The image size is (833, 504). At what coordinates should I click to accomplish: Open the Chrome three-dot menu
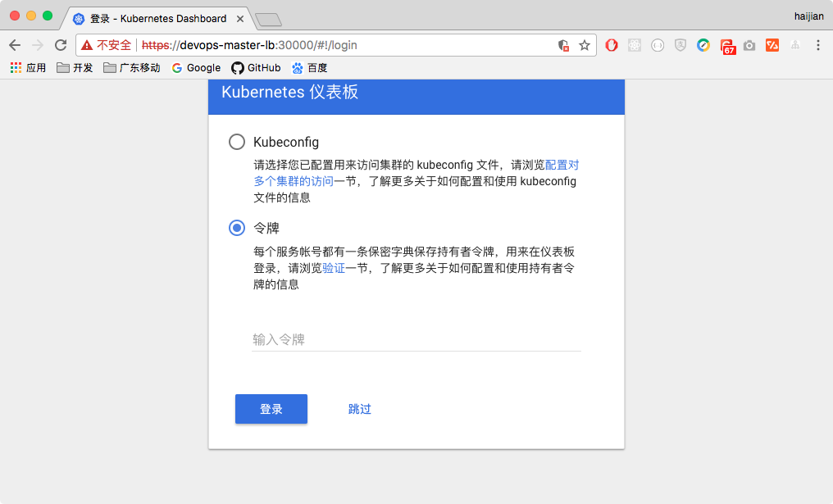818,45
